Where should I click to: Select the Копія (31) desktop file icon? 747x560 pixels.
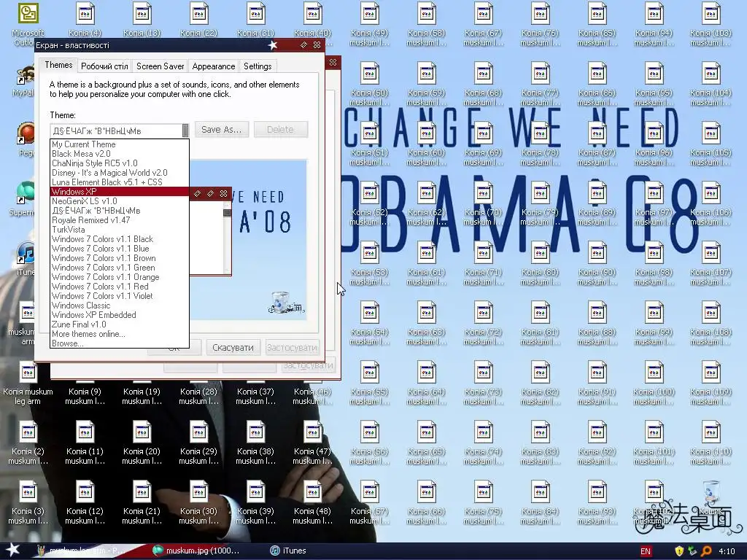[256, 20]
